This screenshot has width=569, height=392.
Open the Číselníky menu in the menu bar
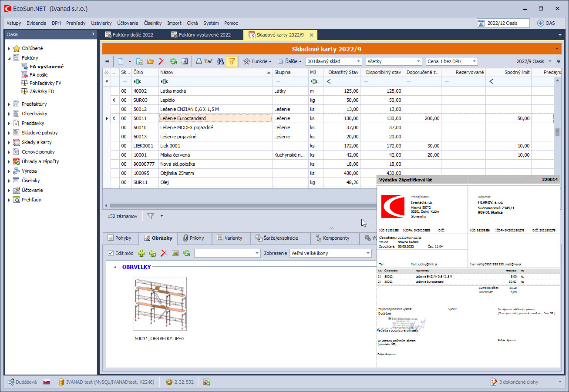152,23
